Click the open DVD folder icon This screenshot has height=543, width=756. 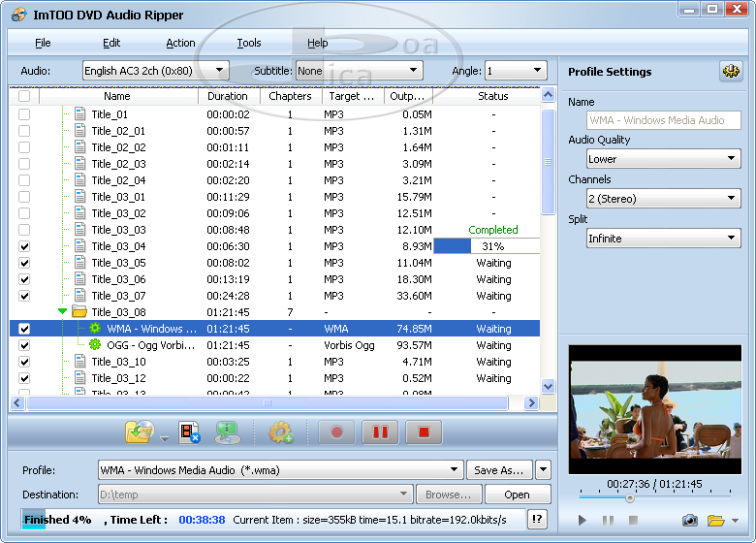point(140,432)
